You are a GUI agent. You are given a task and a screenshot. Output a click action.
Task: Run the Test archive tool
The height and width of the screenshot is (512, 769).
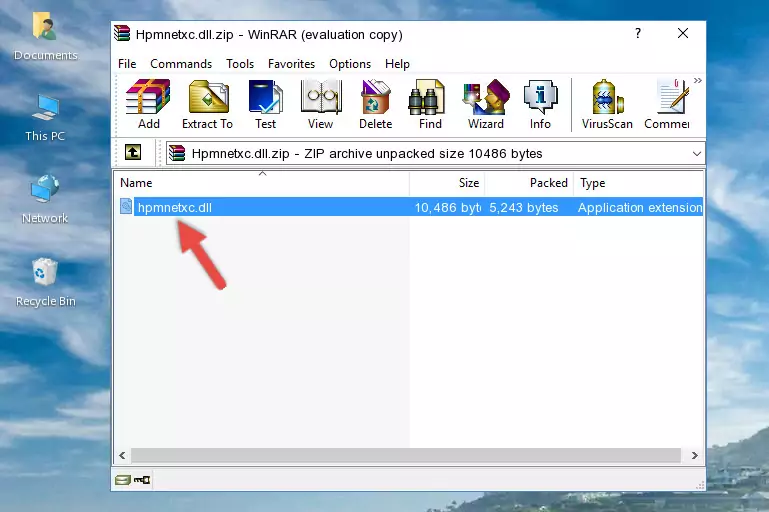coord(265,104)
